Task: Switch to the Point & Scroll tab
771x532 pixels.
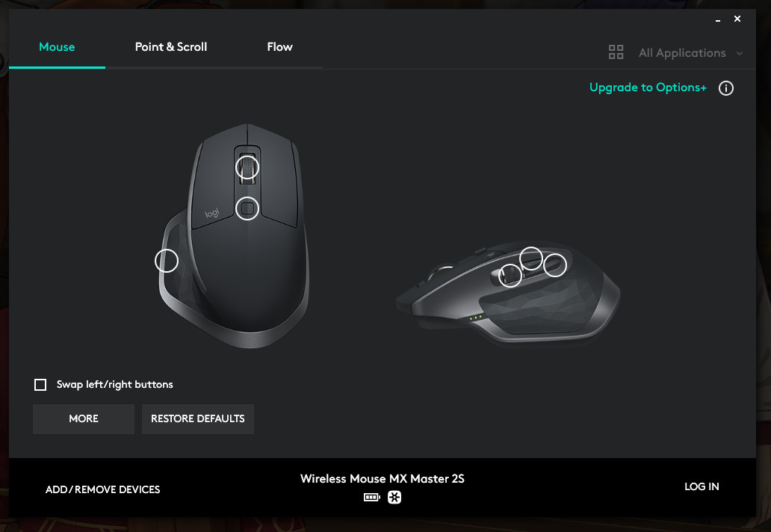Action: (171, 47)
